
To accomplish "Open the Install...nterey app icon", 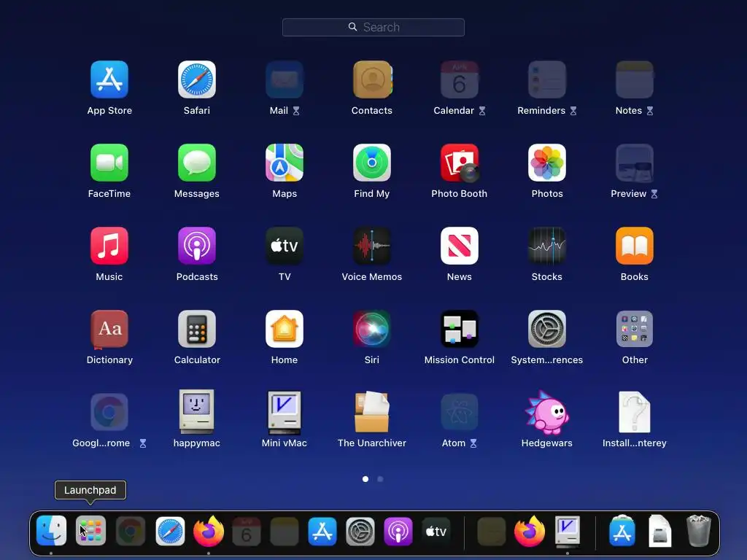I will point(635,412).
